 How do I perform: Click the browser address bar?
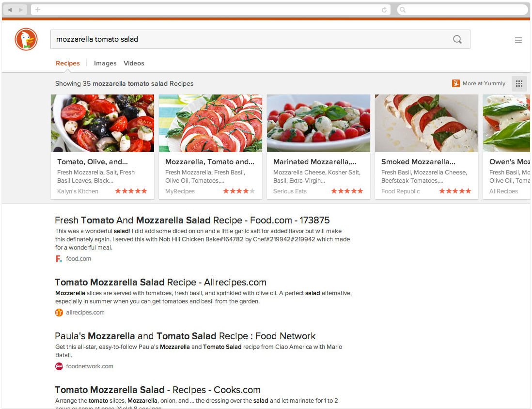[x=210, y=10]
